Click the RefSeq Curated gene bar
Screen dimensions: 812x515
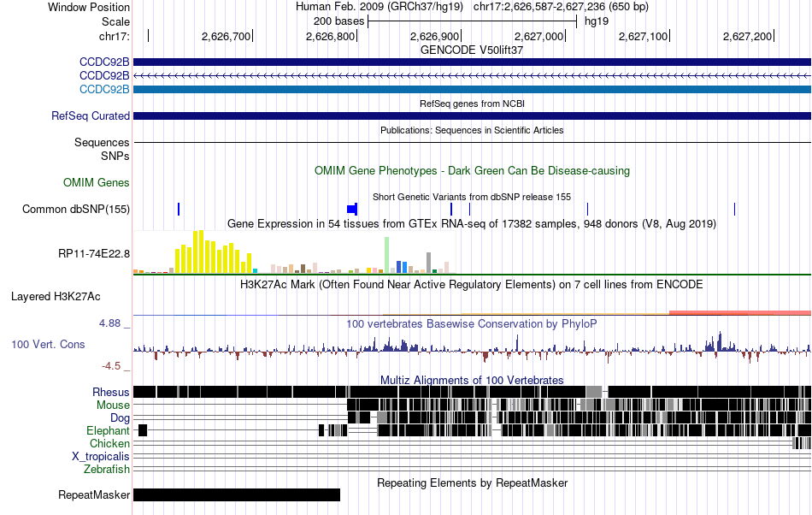pos(472,115)
